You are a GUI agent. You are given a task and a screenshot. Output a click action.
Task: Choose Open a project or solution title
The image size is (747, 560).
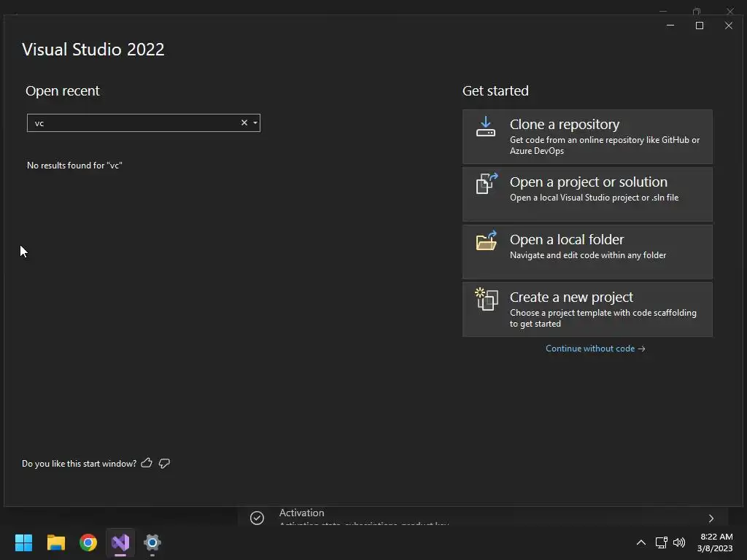point(589,182)
